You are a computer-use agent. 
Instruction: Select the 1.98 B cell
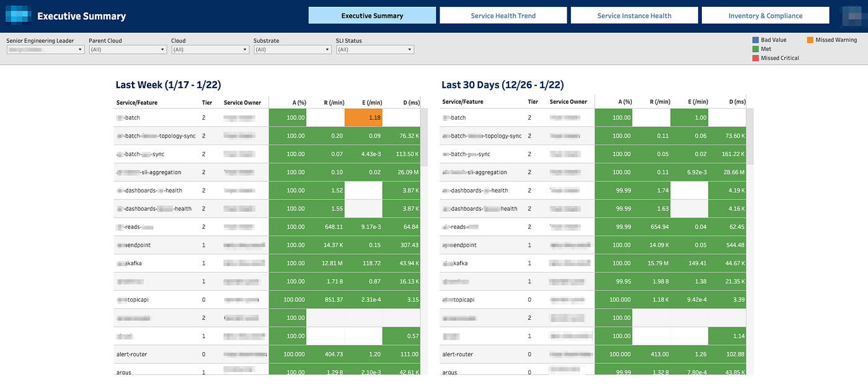pos(651,281)
